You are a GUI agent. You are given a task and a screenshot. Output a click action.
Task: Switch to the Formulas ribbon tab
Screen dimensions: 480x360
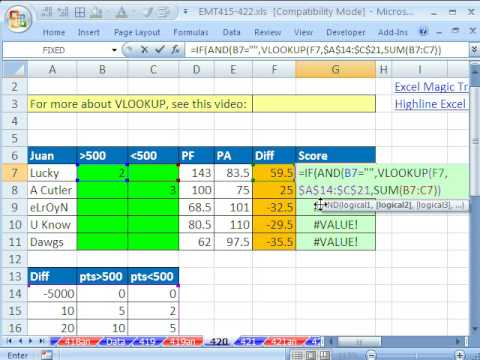(x=191, y=32)
